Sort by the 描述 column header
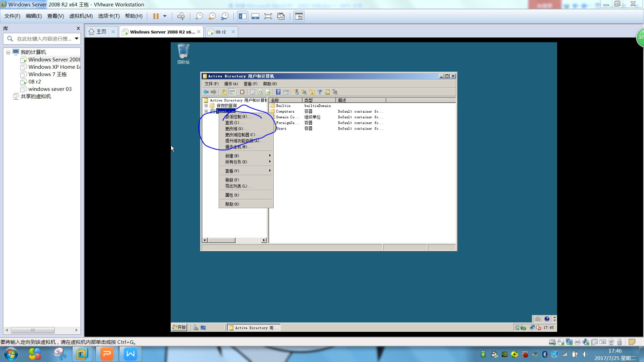Viewport: 644px width, 362px height. point(361,100)
